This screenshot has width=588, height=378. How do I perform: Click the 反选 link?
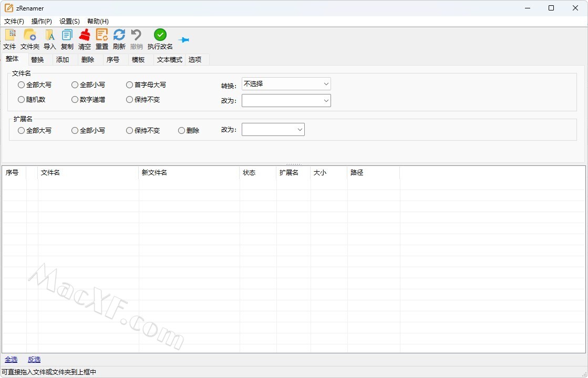34,360
